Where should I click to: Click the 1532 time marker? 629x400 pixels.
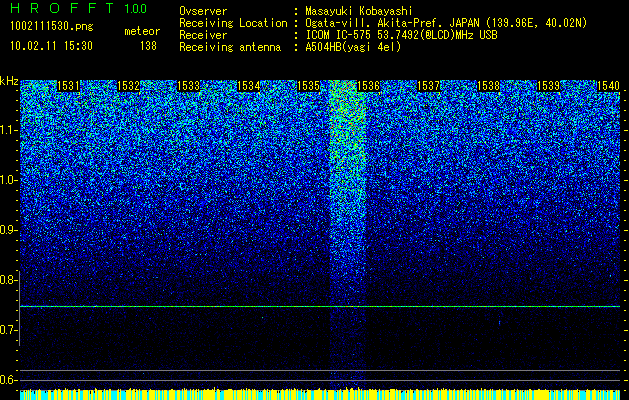tap(128, 86)
